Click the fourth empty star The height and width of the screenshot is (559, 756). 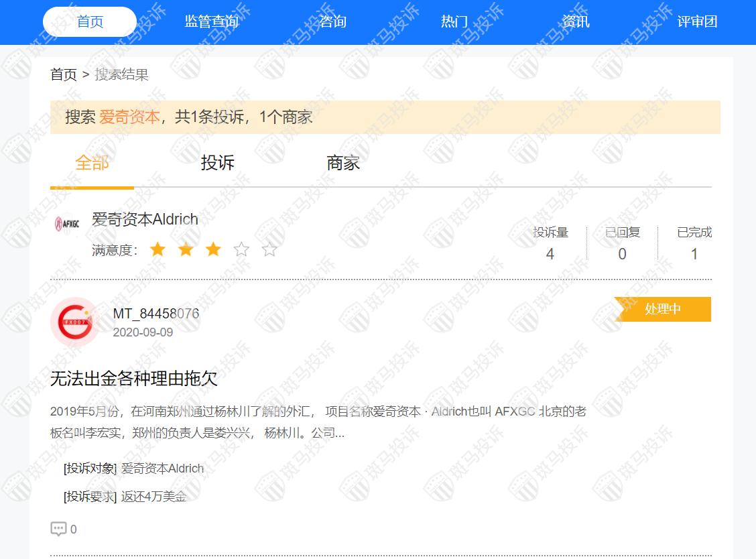pyautogui.click(x=241, y=250)
